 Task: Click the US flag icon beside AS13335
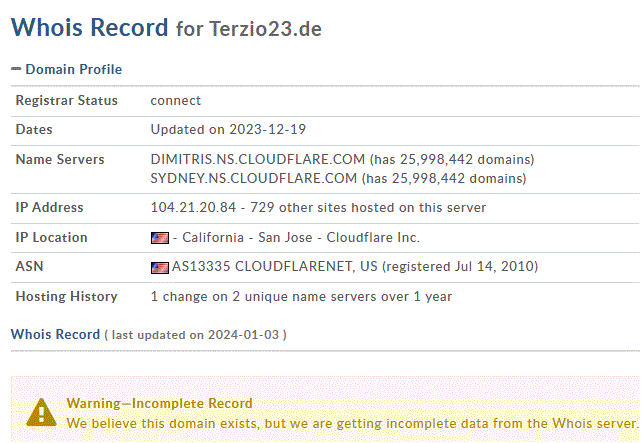tap(160, 268)
